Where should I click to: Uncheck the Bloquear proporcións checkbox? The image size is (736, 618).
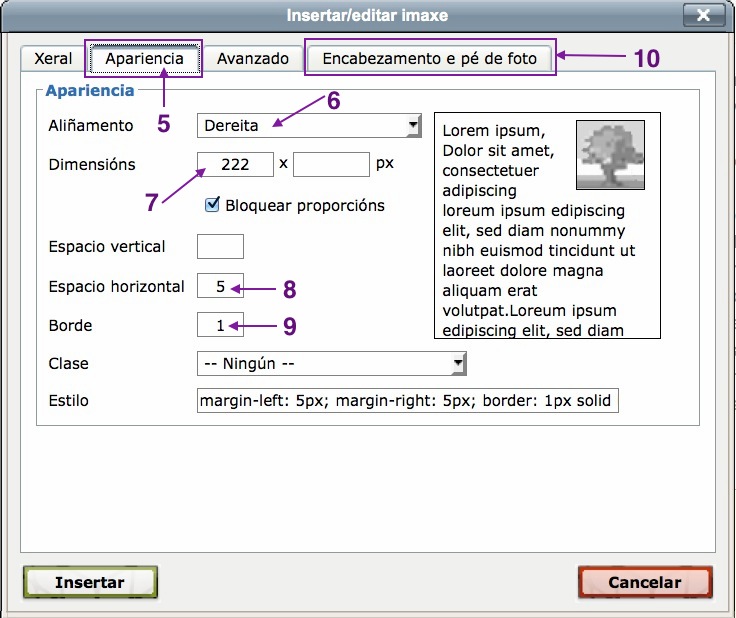click(212, 205)
